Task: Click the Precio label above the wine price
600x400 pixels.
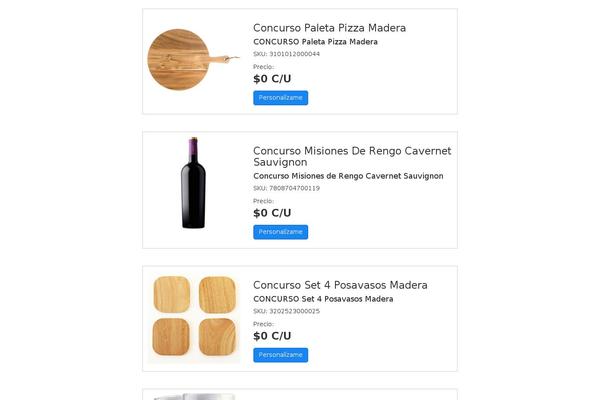Action: pyautogui.click(x=263, y=201)
